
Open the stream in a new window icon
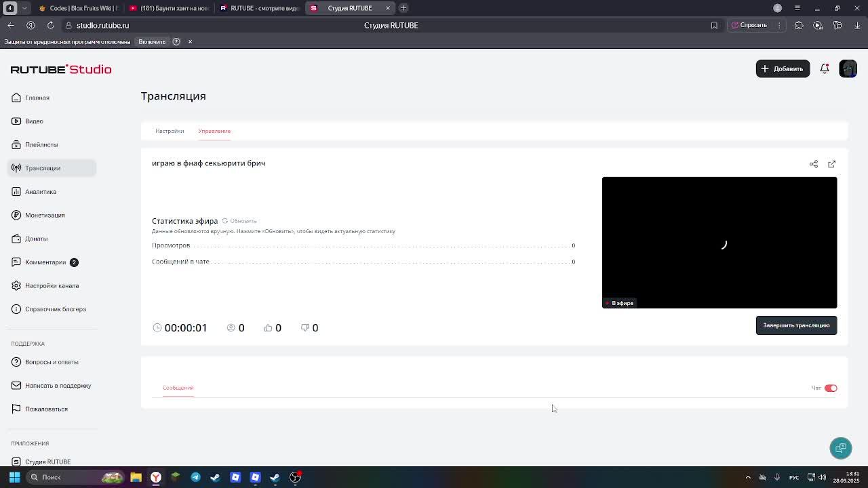831,164
